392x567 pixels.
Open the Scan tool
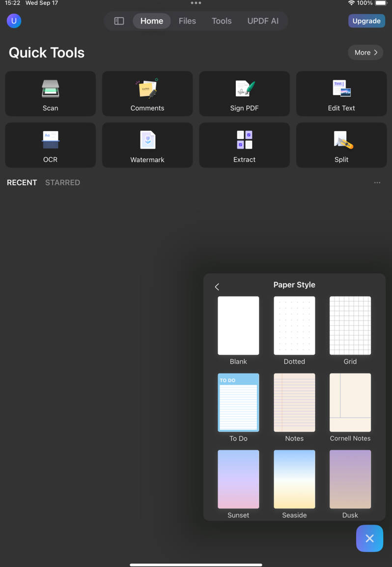click(x=50, y=94)
